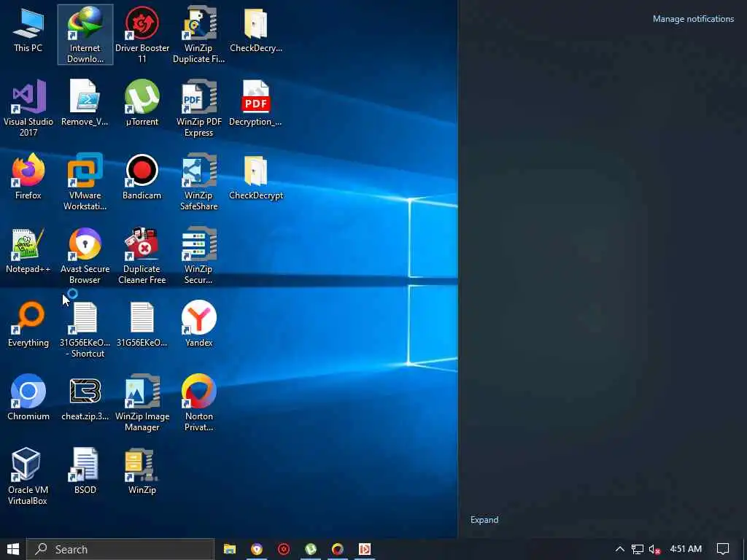Select the Avast Secure Browser shortcut
The height and width of the screenshot is (560, 747).
click(85, 256)
